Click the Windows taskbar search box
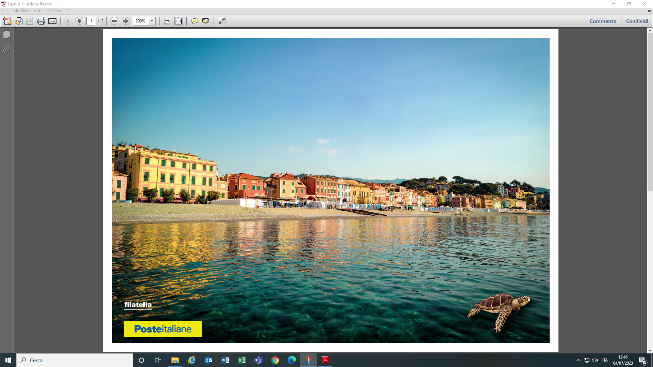This screenshot has width=653, height=367. [x=75, y=360]
